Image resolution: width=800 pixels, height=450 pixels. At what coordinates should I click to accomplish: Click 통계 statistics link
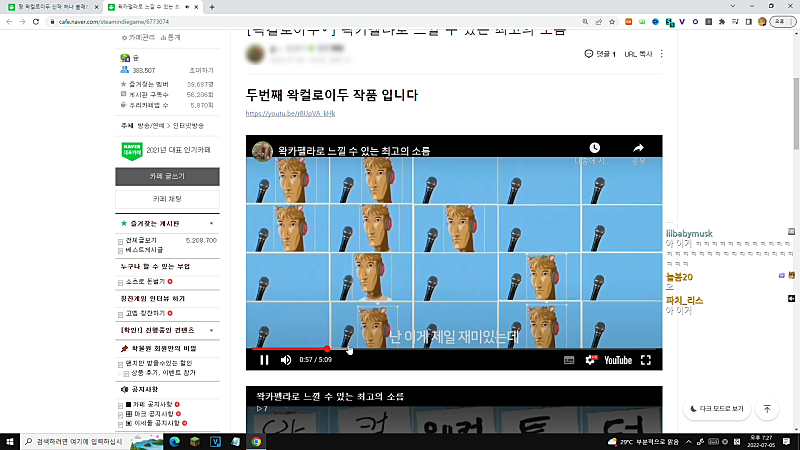170,38
